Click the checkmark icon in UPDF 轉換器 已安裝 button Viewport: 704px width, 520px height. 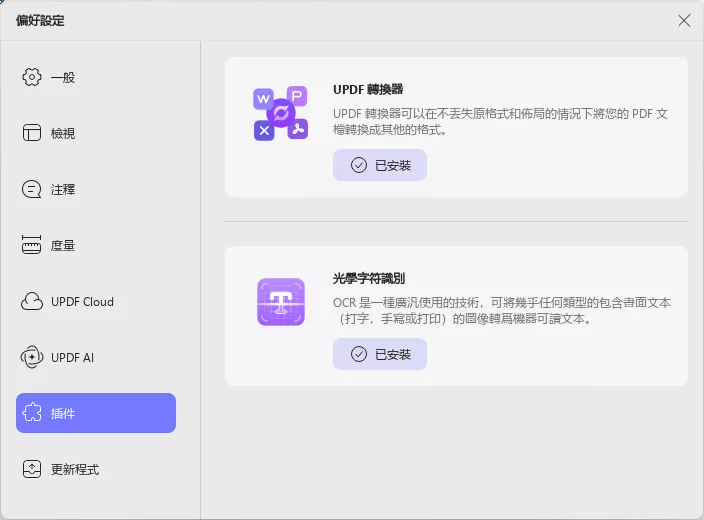(359, 165)
